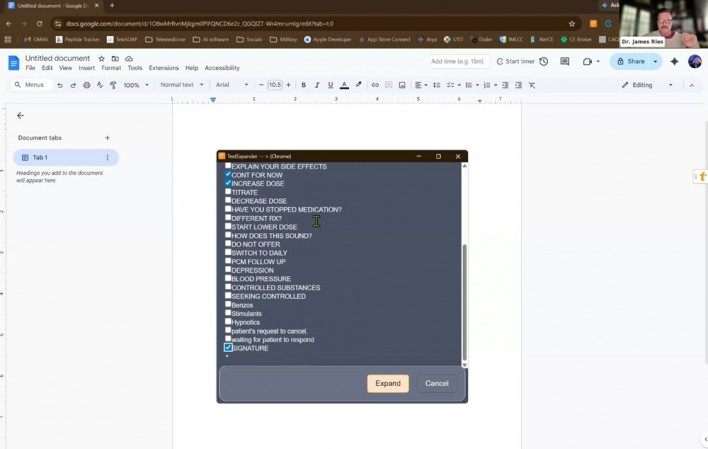Open version history clock icon
The height and width of the screenshot is (449, 708).
coord(544,61)
